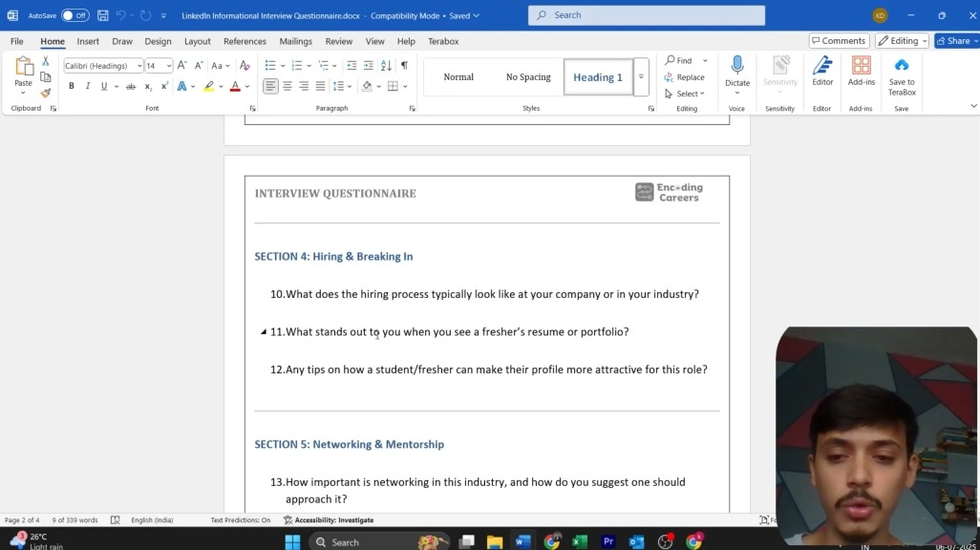The height and width of the screenshot is (550, 980).
Task: Toggle AutoSave switch on
Action: (x=75, y=15)
